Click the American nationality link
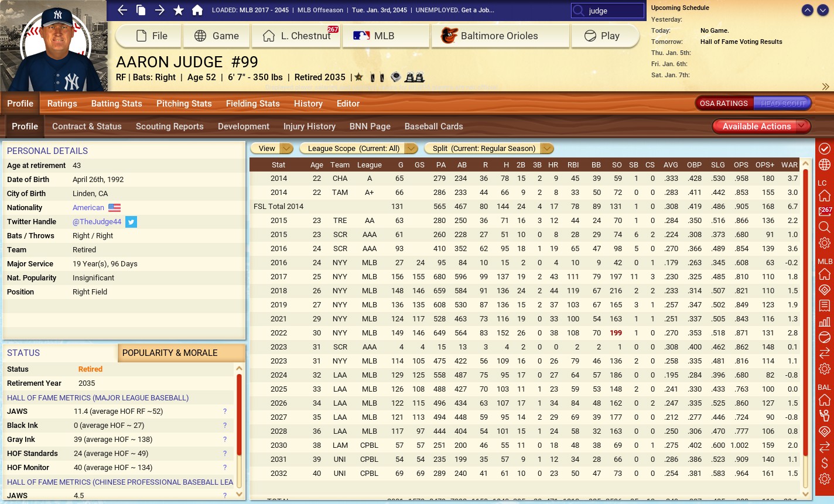 pyautogui.click(x=88, y=208)
